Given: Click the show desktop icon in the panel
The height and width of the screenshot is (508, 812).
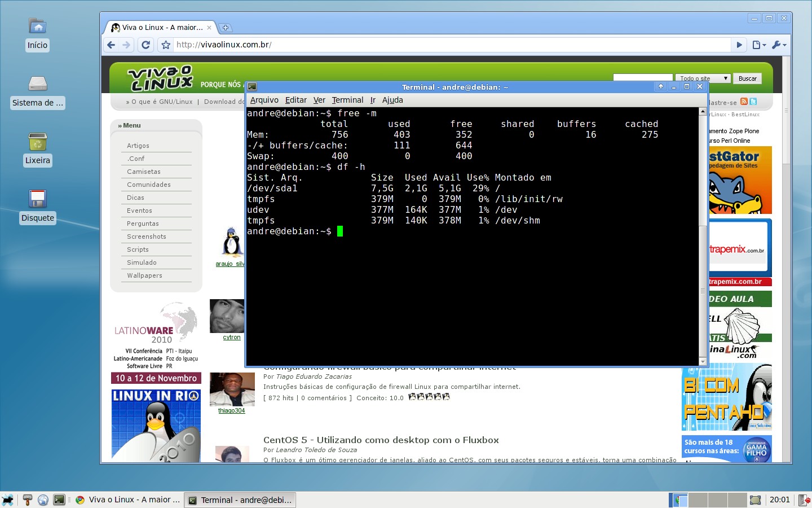Looking at the screenshot, I should (x=755, y=500).
